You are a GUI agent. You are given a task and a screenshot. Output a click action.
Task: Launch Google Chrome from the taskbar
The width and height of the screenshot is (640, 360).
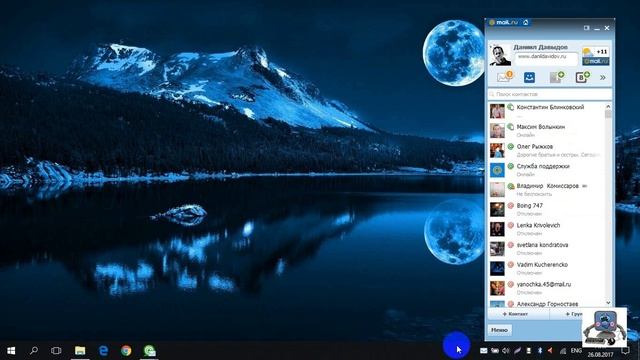pos(126,351)
